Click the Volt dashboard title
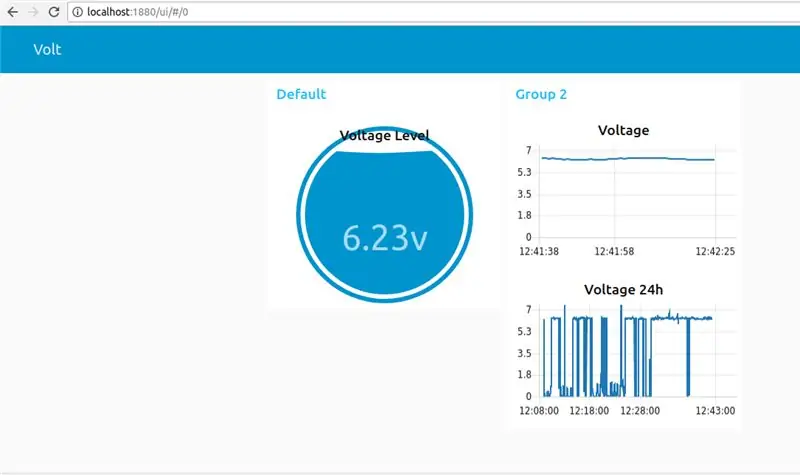The image size is (800, 475). [47, 49]
